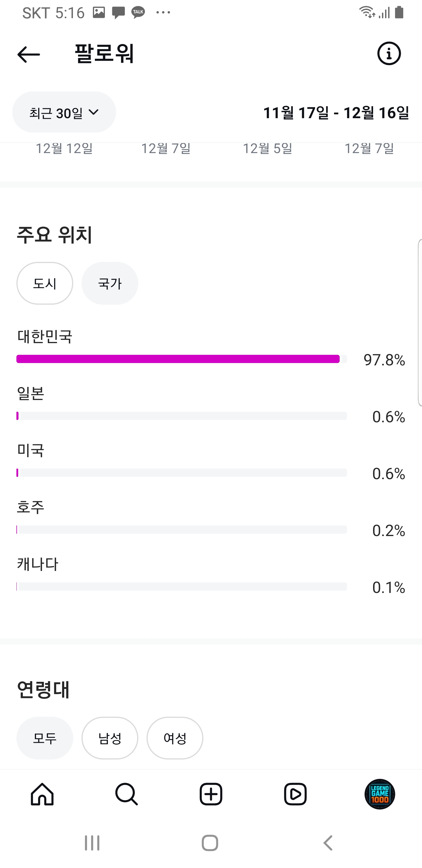Tap the Android recent apps icon

(92, 843)
